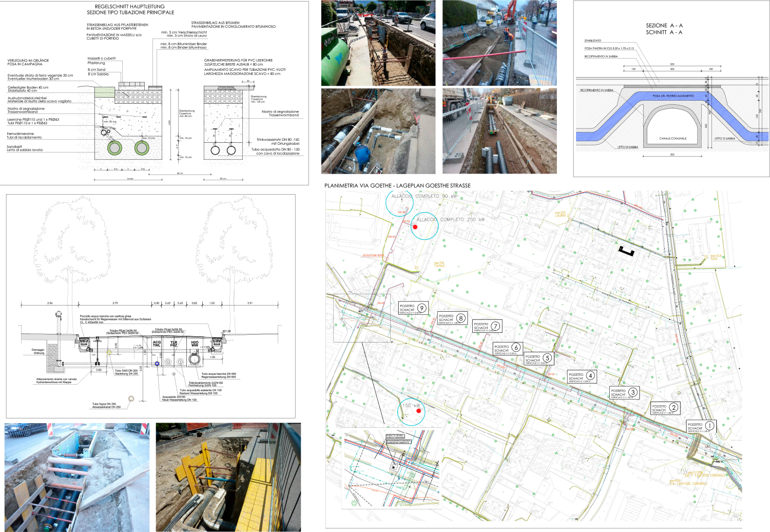770x532 pixels.
Task: Click the VERLEGUNG IM GELÄNDE label
Action: [x=28, y=62]
